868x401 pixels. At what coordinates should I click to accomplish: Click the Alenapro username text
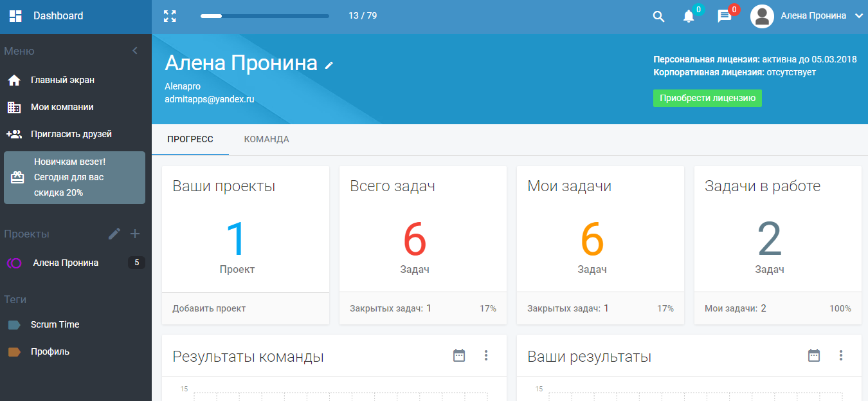coord(183,86)
